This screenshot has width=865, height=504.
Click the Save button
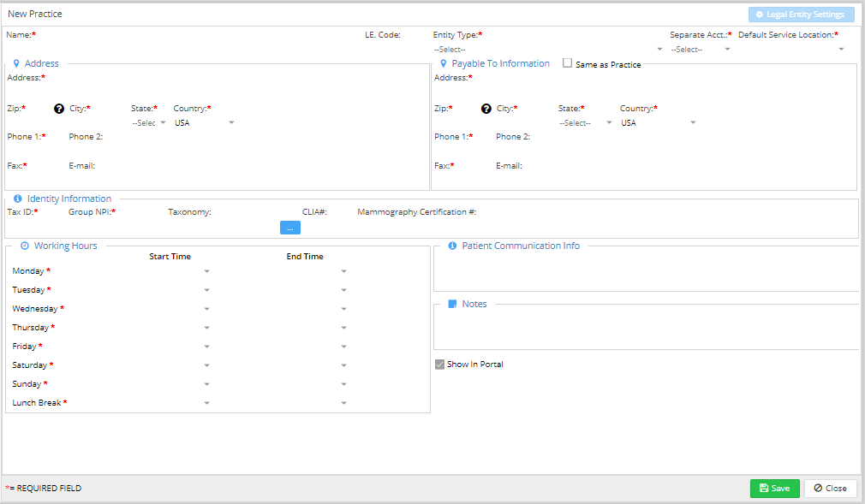coord(774,488)
